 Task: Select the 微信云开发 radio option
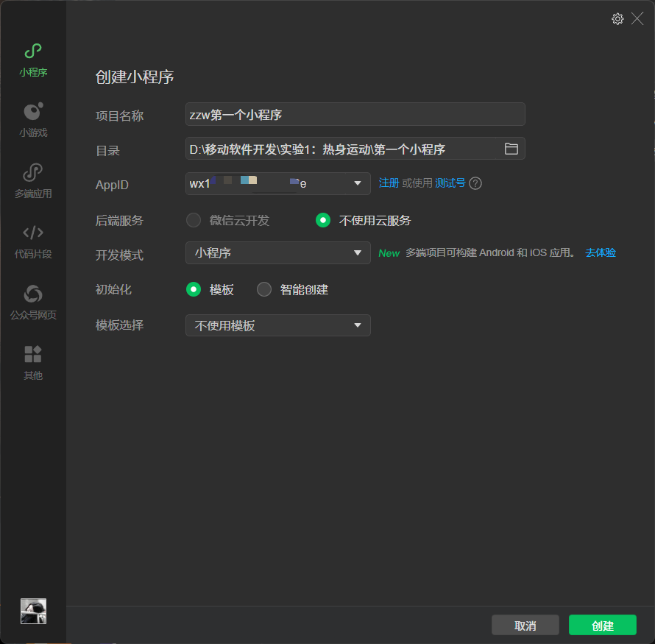[194, 220]
